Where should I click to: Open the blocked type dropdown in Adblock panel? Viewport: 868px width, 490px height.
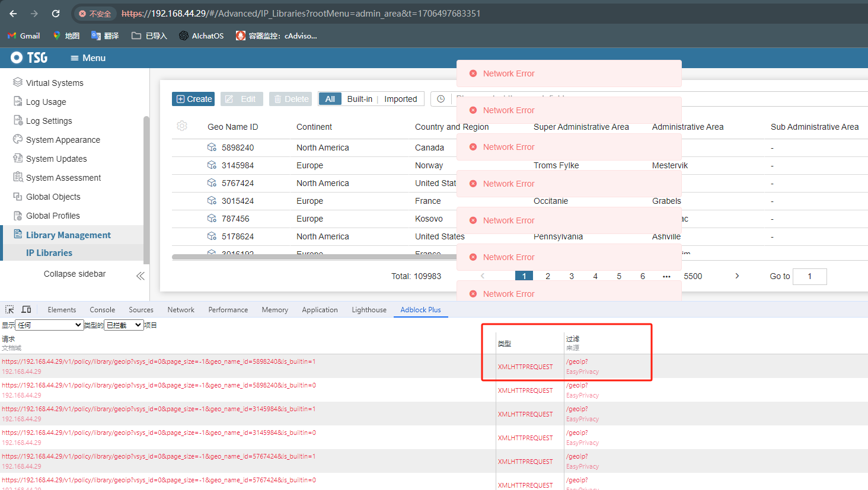(123, 325)
